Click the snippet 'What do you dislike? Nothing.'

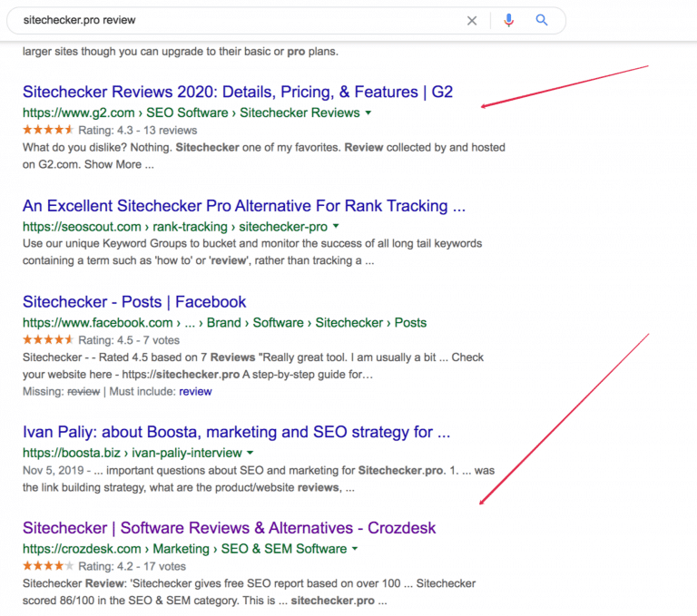[x=264, y=156]
